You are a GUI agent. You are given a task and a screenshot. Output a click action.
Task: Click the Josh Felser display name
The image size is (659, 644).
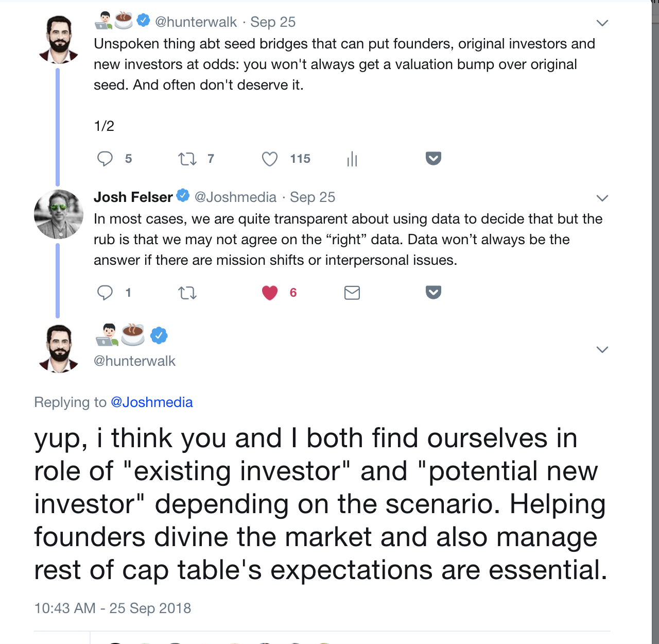(x=133, y=197)
